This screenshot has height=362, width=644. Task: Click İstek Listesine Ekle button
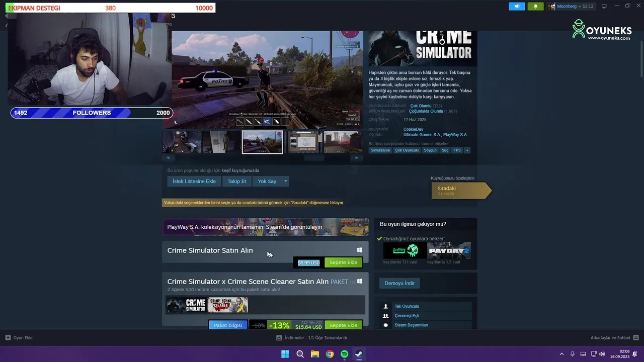tap(194, 182)
